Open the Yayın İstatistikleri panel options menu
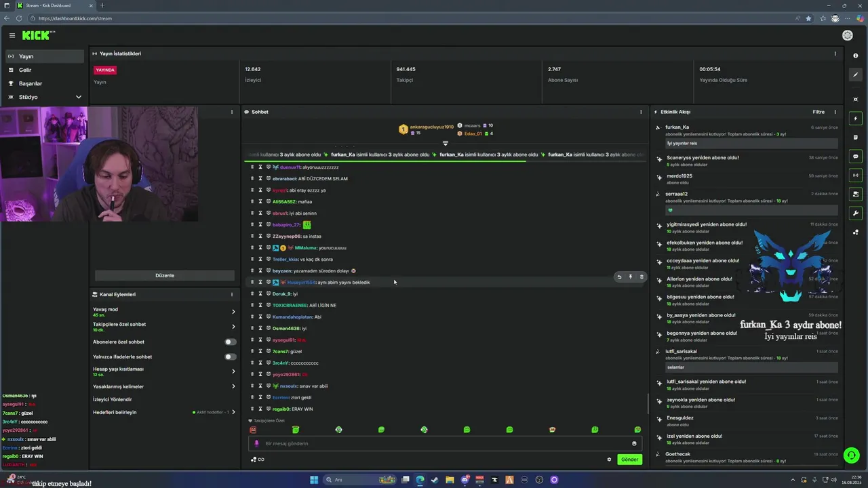 click(x=835, y=54)
